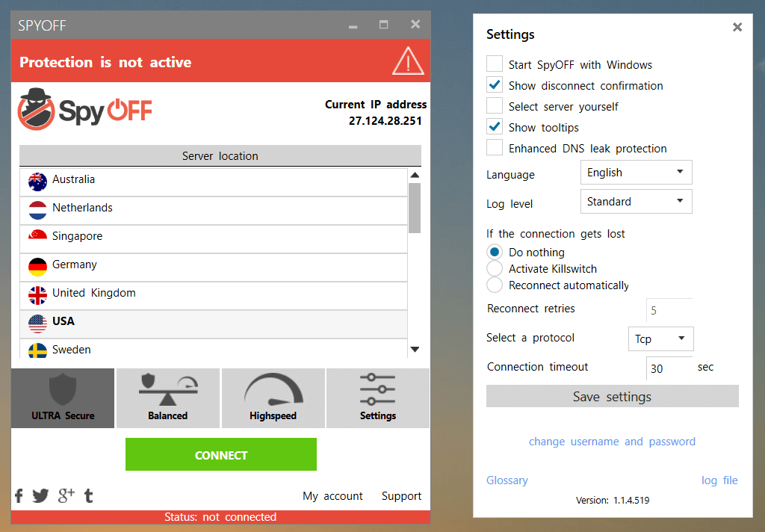Click the Server location header

220,155
